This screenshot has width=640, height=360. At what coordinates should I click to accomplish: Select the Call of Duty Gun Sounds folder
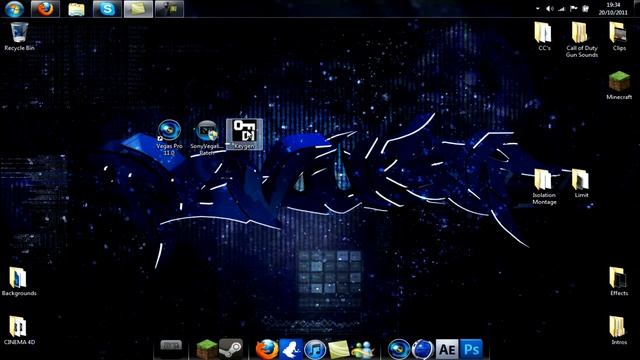(x=581, y=40)
